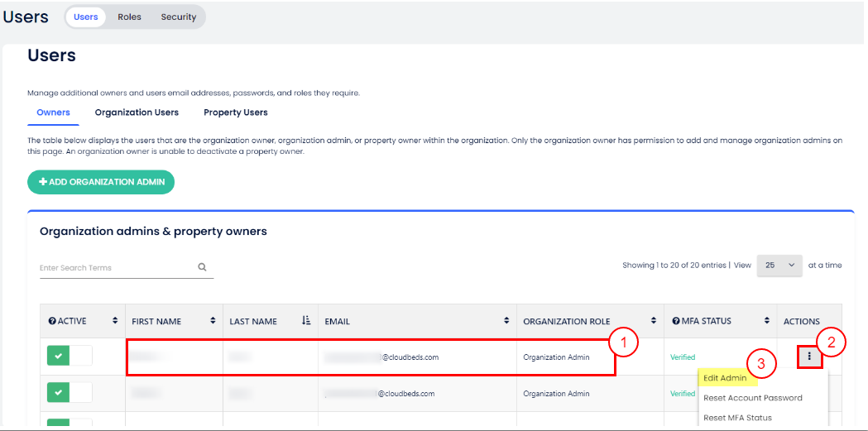The image size is (868, 431).
Task: Toggle active switch for first user row
Action: coord(70,357)
